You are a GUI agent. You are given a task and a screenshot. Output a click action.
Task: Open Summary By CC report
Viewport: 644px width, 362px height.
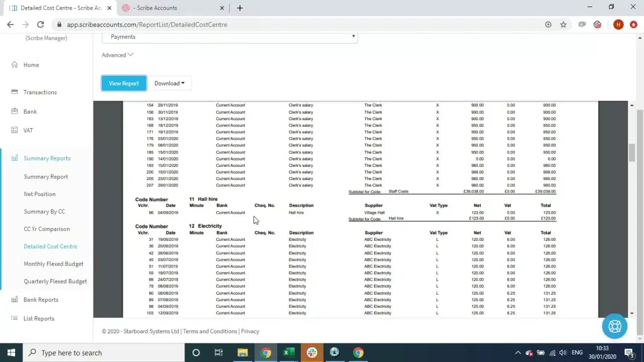click(44, 212)
